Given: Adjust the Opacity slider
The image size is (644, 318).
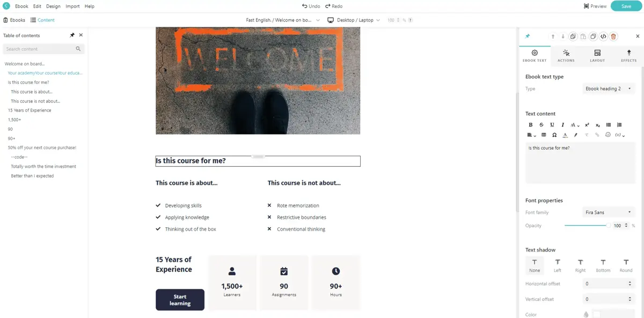Looking at the screenshot, I should (587, 226).
